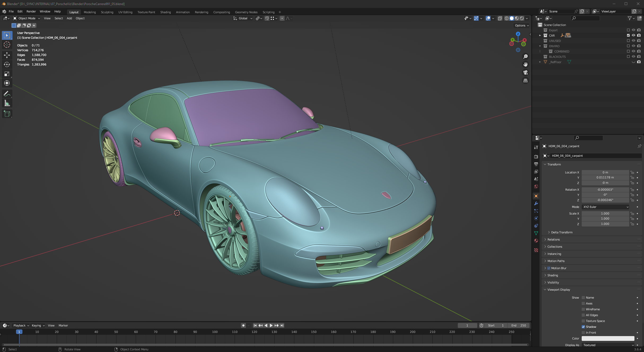Open the Render menu
Viewport: 644px width, 352px height.
[31, 11]
